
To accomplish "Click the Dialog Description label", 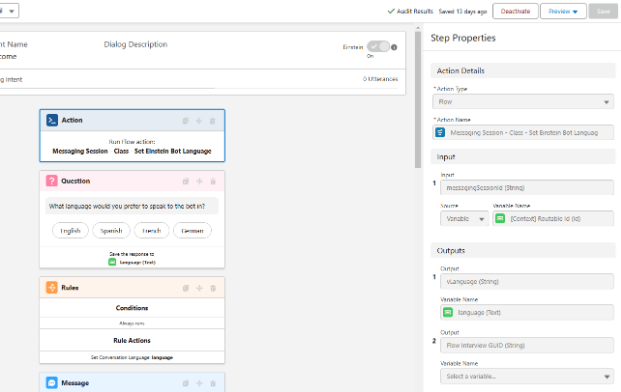I will click(135, 44).
